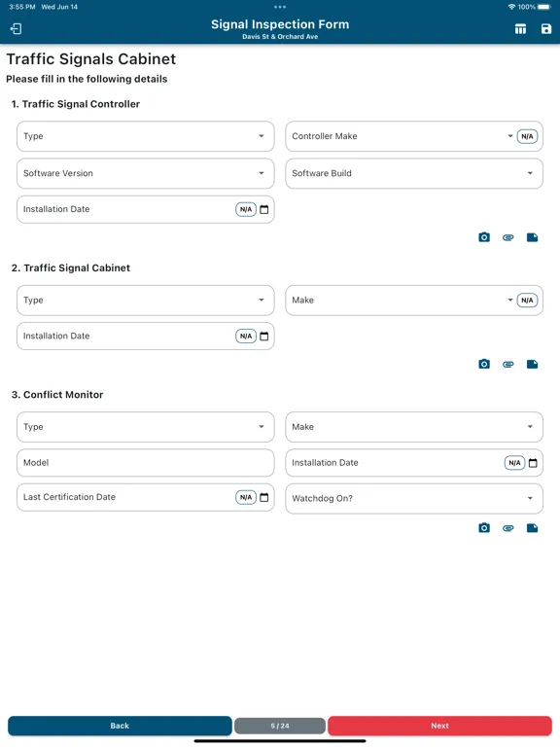Image resolution: width=560 pixels, height=747 pixels.
Task: Expand the Software Build dropdown
Action: click(414, 173)
